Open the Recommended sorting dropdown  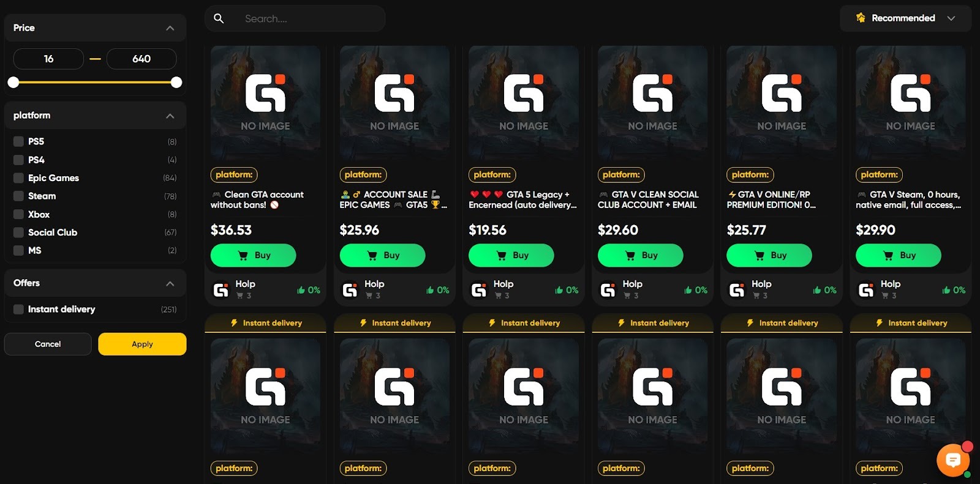pyautogui.click(x=905, y=18)
